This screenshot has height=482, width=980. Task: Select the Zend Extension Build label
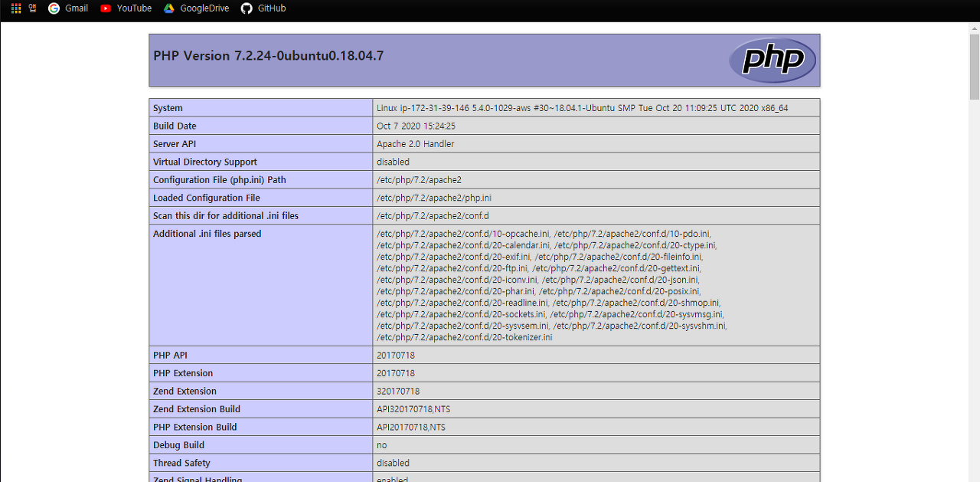(x=197, y=409)
